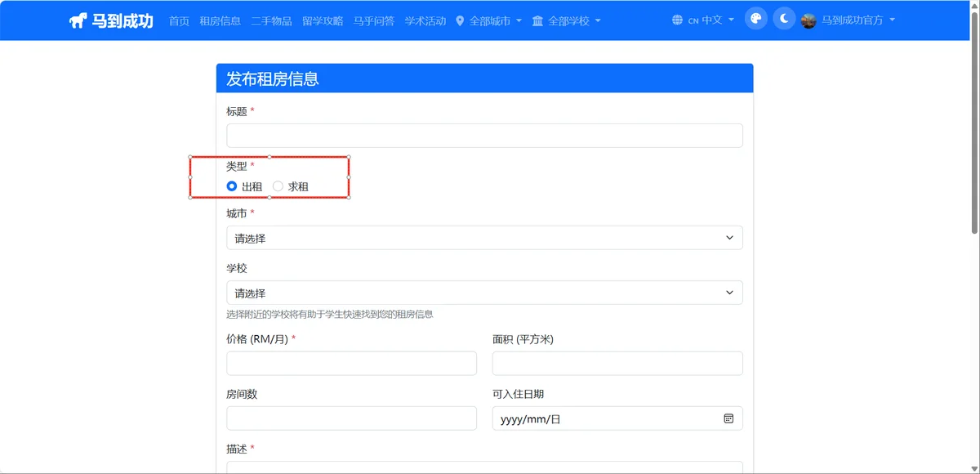The image size is (980, 474).
Task: Click the 可入住日期 date field
Action: click(x=617, y=418)
